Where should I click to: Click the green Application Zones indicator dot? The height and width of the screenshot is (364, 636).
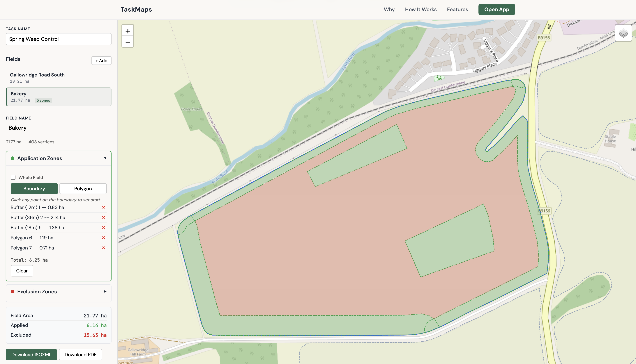click(x=13, y=158)
